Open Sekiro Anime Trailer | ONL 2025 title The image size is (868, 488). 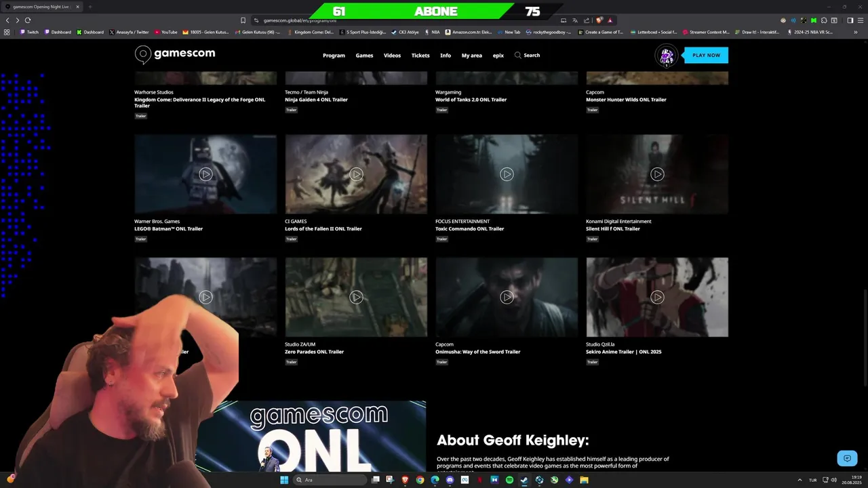(623, 352)
